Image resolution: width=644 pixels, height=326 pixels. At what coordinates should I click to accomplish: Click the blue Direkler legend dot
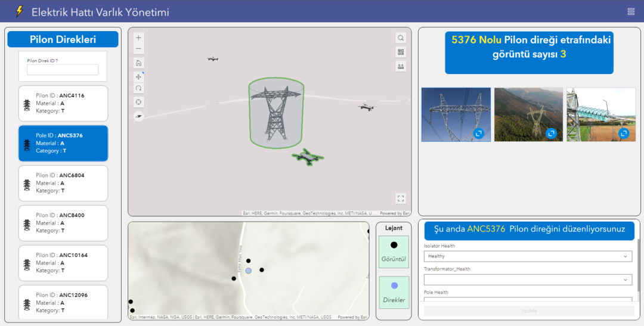pyautogui.click(x=394, y=285)
